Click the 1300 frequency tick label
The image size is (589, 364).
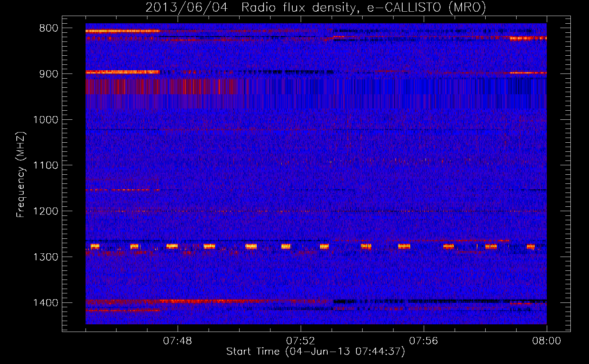pos(46,257)
